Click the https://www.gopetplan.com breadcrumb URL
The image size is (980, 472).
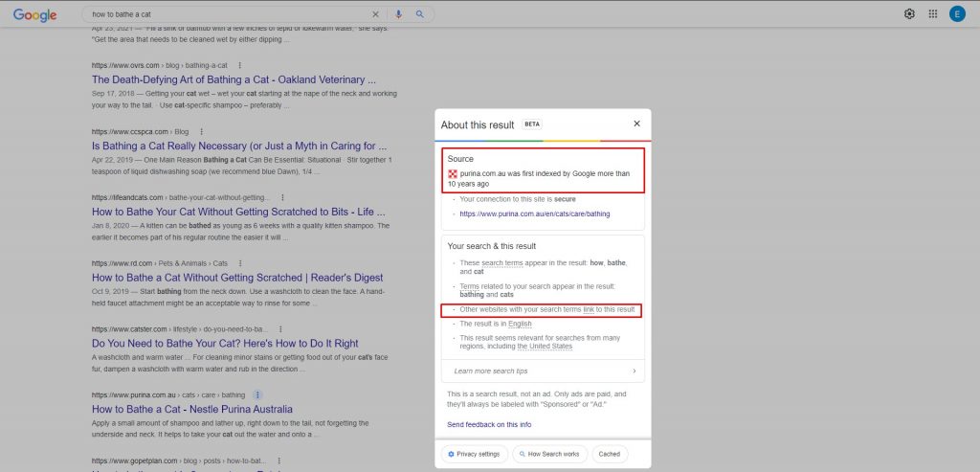point(179,461)
